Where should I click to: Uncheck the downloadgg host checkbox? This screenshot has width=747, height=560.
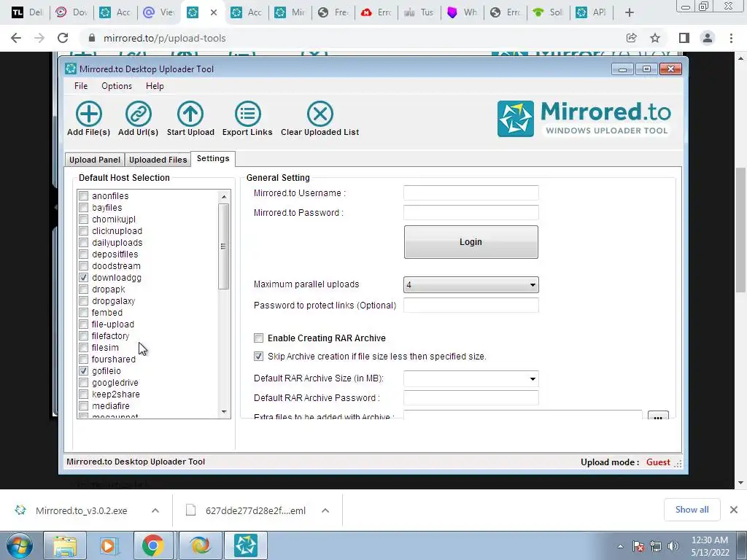[x=83, y=278]
